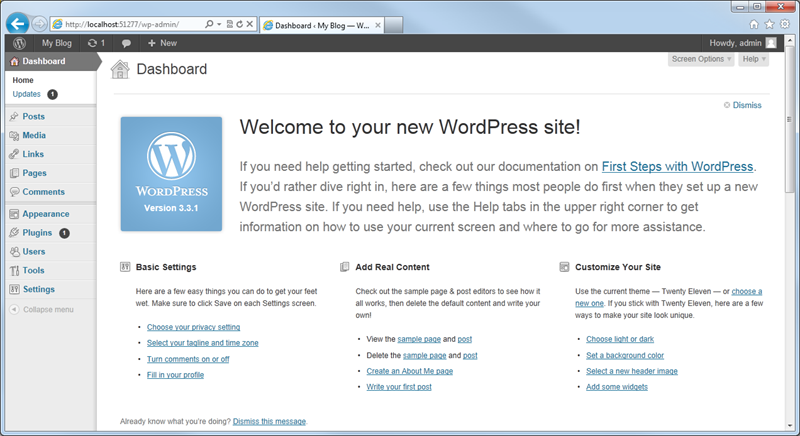800x436 pixels.
Task: Click the Comments bubble icon in sidebar
Action: (14, 192)
